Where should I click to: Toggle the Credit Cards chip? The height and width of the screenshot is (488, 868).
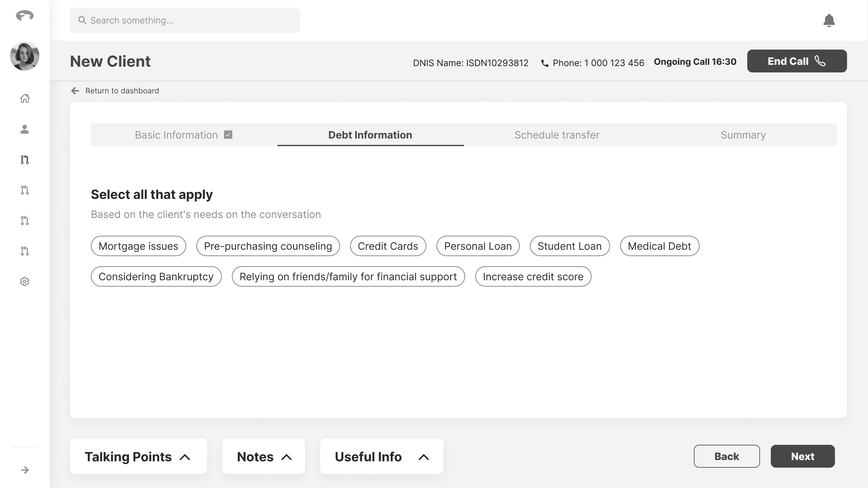click(x=388, y=246)
